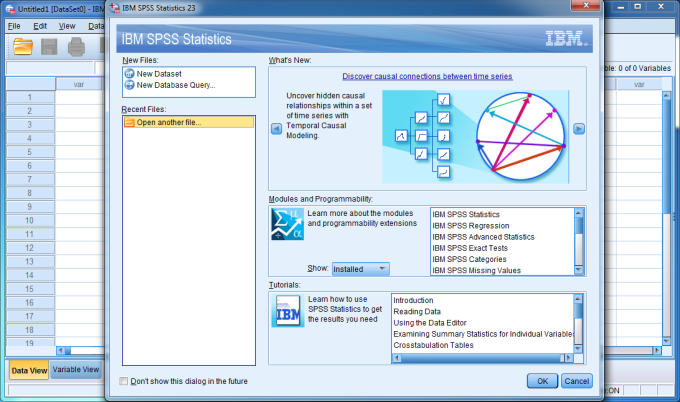
Task: Close the IBM SPSS Statistics 23 dialog
Action: pos(585,6)
